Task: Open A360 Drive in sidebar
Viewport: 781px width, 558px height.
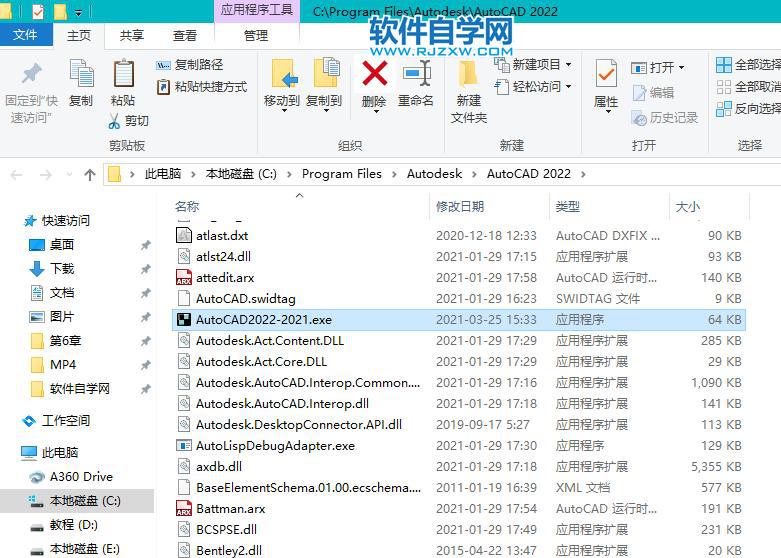Action: pos(81,477)
